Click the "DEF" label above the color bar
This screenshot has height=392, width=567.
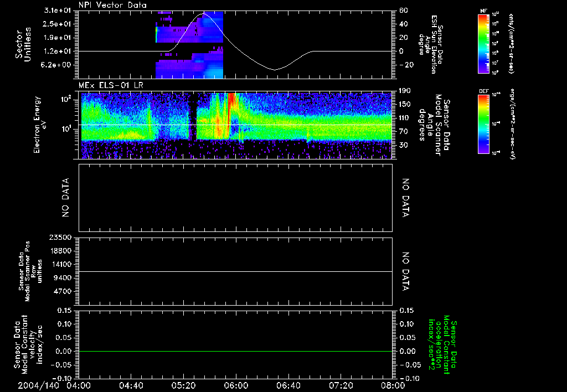pyautogui.click(x=483, y=91)
